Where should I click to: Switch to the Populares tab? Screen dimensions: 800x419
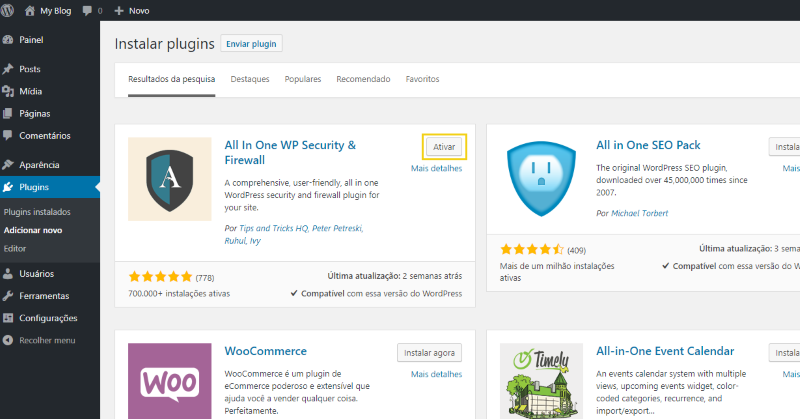(x=303, y=79)
